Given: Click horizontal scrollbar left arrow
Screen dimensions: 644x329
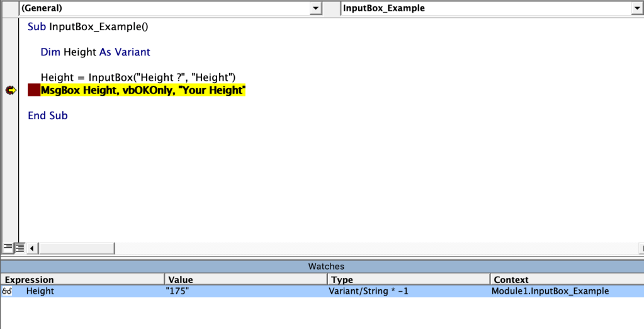Looking at the screenshot, I should (x=32, y=248).
